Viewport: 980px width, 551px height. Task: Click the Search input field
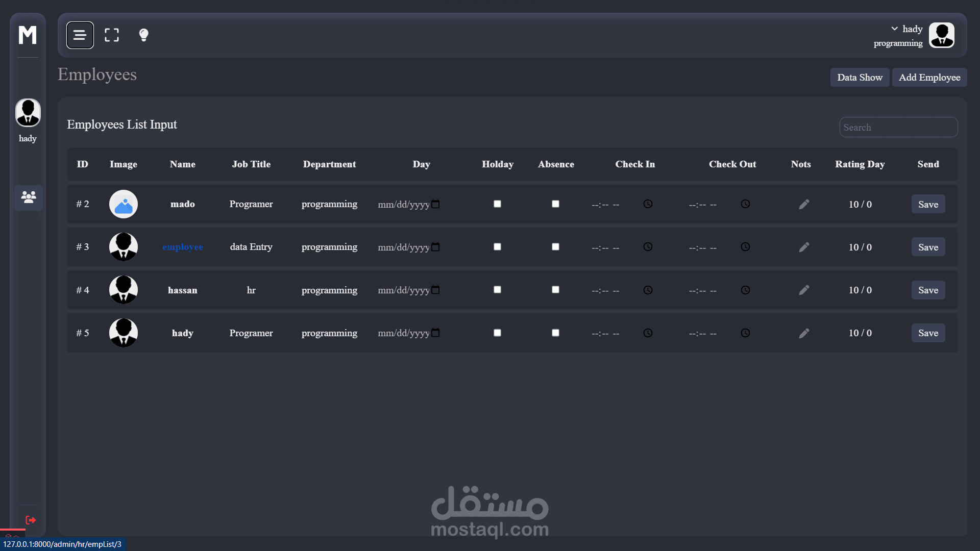click(898, 128)
